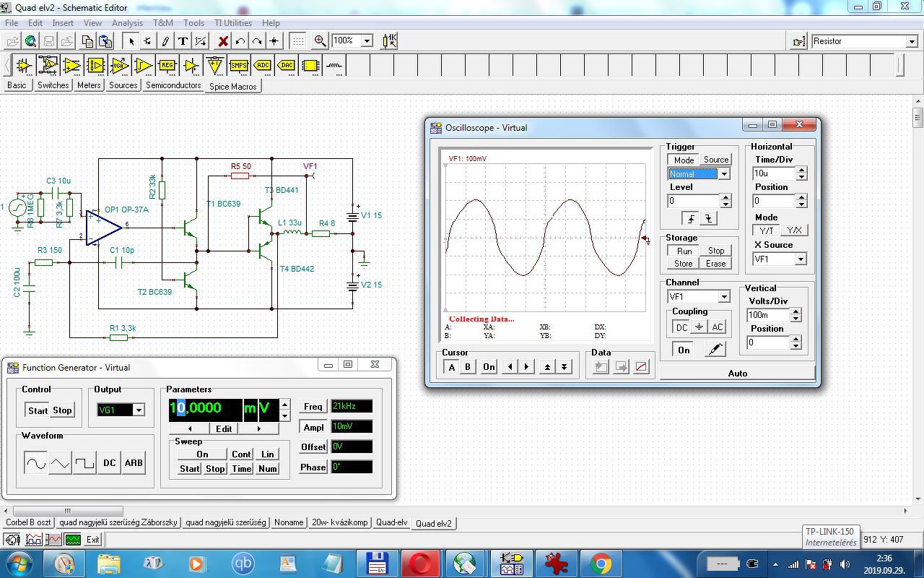924x578 pixels.
Task: Click Stop in the Storage group
Action: (x=715, y=251)
